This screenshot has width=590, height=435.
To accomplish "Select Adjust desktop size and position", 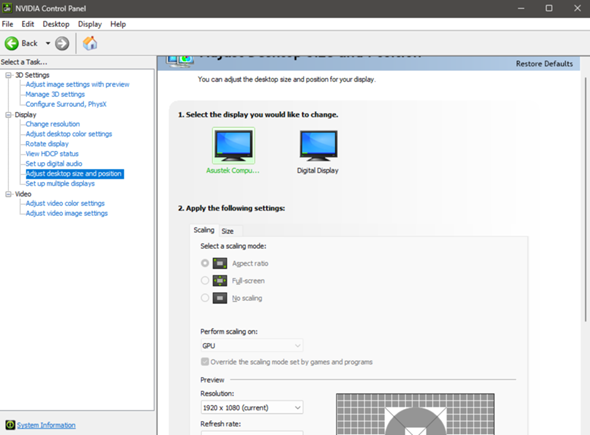I will [x=75, y=173].
